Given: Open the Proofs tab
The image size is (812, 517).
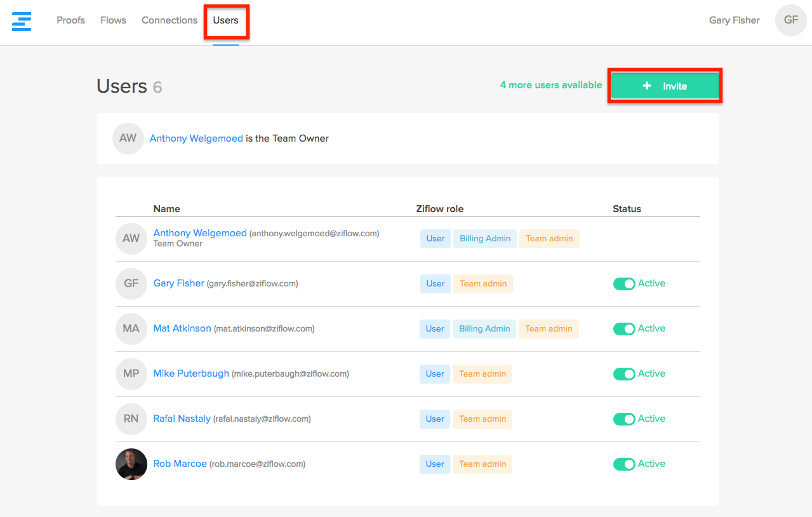Looking at the screenshot, I should 70,20.
